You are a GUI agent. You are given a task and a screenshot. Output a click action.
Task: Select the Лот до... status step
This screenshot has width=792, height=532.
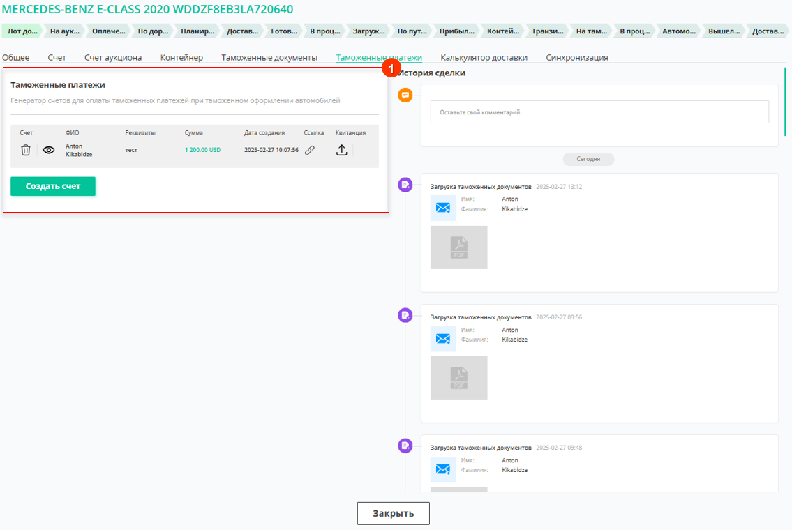coord(23,31)
